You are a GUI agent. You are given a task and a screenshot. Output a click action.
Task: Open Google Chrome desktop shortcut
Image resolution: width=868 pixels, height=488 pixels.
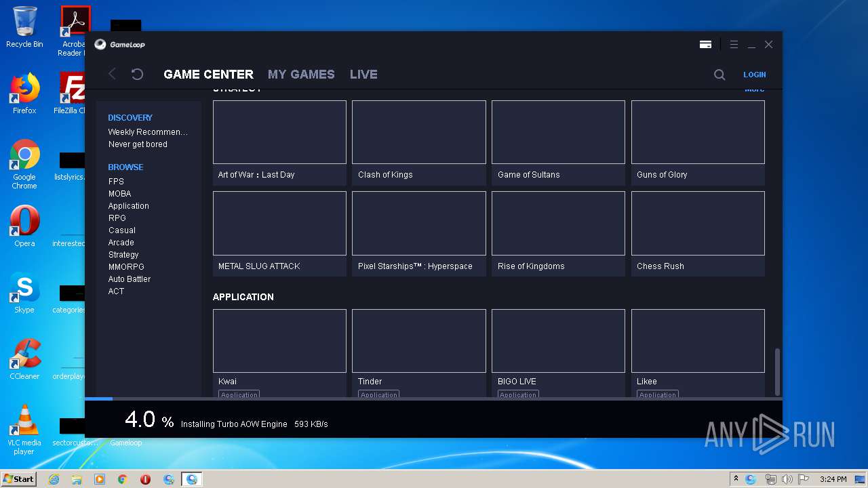point(24,164)
